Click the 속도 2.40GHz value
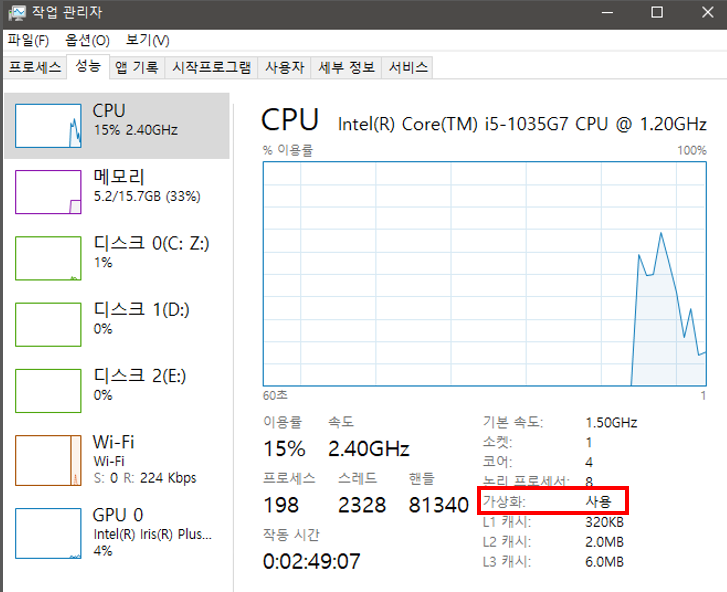 (369, 449)
